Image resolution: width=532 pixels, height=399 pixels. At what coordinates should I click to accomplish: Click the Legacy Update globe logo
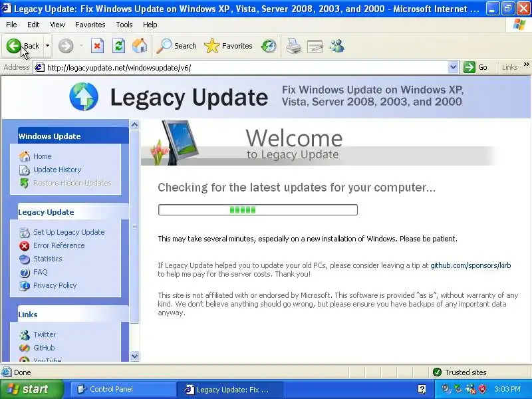(x=84, y=96)
